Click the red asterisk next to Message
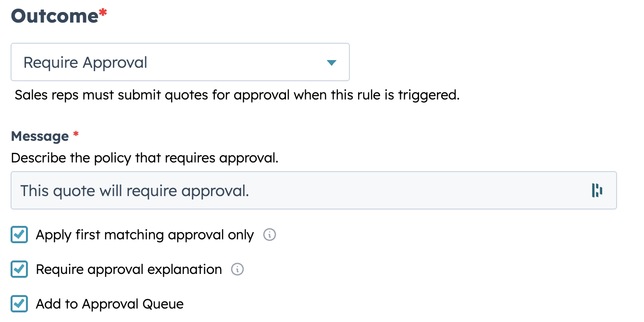Image resolution: width=644 pixels, height=322 pixels. (x=75, y=136)
